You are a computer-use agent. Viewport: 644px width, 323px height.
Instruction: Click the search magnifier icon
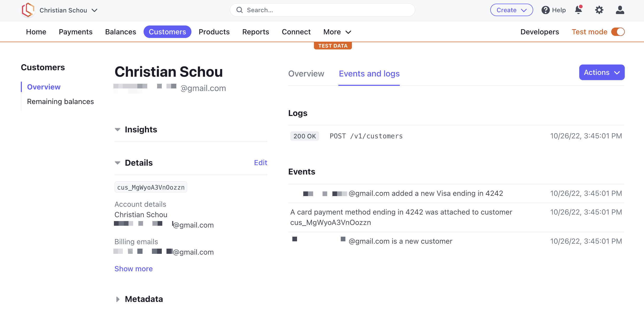pos(240,10)
